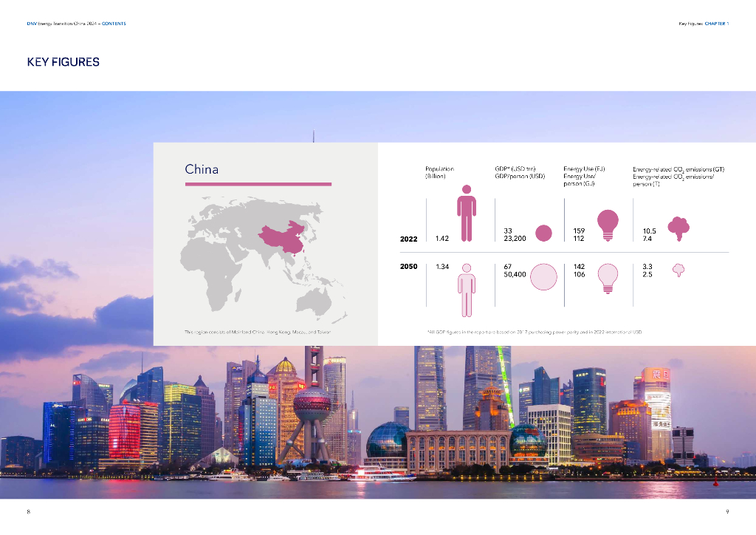Select the population value 1.42

tap(441, 239)
